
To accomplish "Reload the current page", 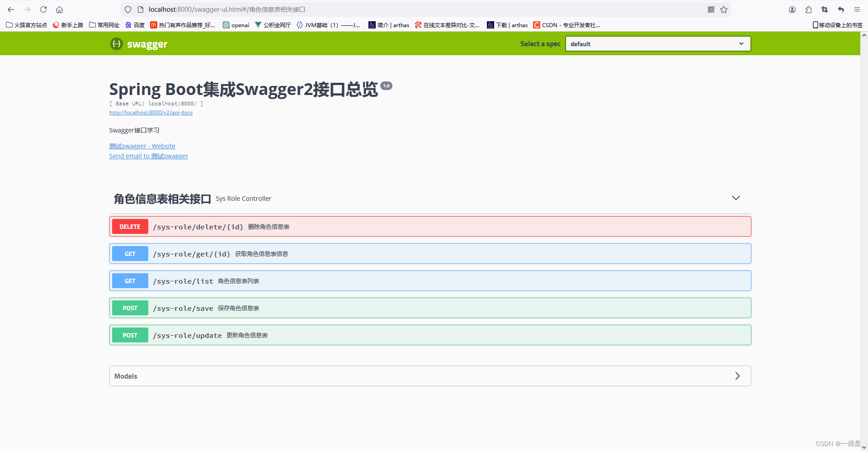I will (x=43, y=9).
